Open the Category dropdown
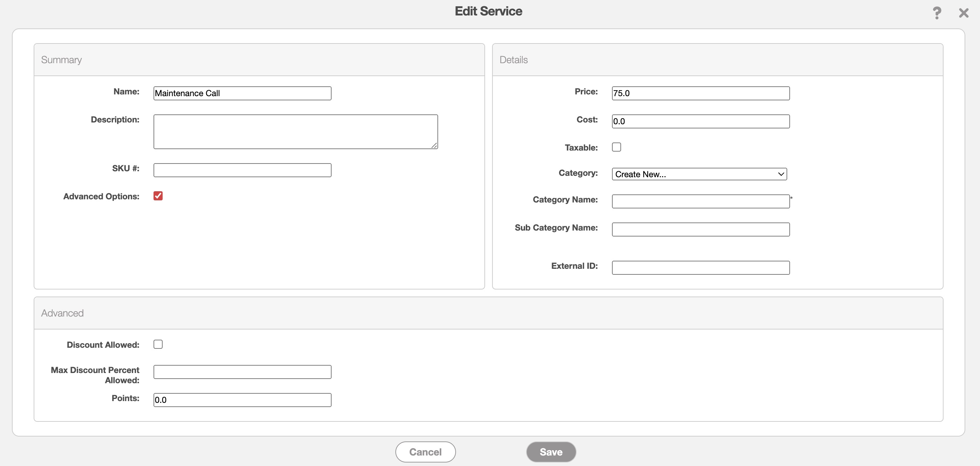The width and height of the screenshot is (980, 466). click(x=699, y=174)
